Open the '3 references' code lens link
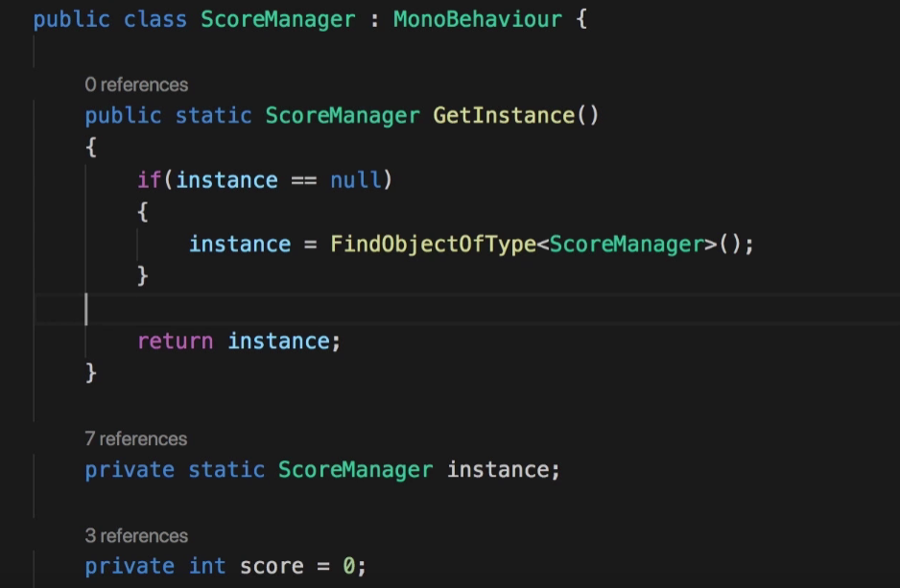The width and height of the screenshot is (900, 588). coord(136,536)
